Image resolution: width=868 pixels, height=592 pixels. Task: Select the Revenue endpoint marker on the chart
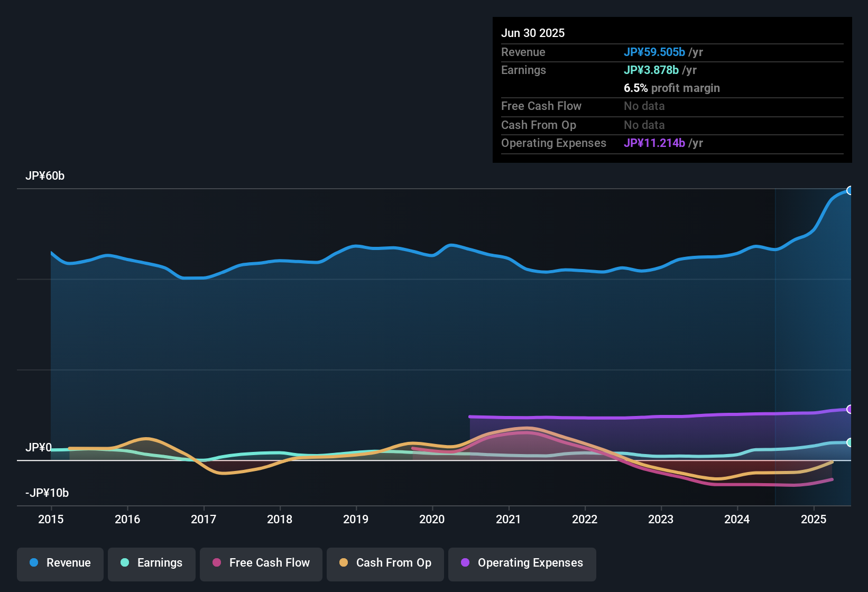(850, 190)
